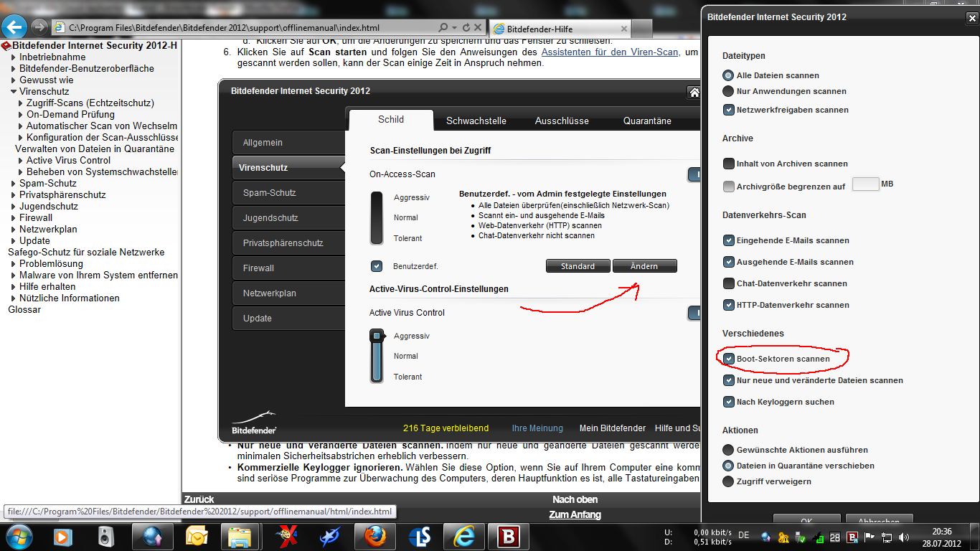Expand Bitdefender-Benutzeroberfläche tree node
Viewport: 980px width, 551px height.
(13, 69)
